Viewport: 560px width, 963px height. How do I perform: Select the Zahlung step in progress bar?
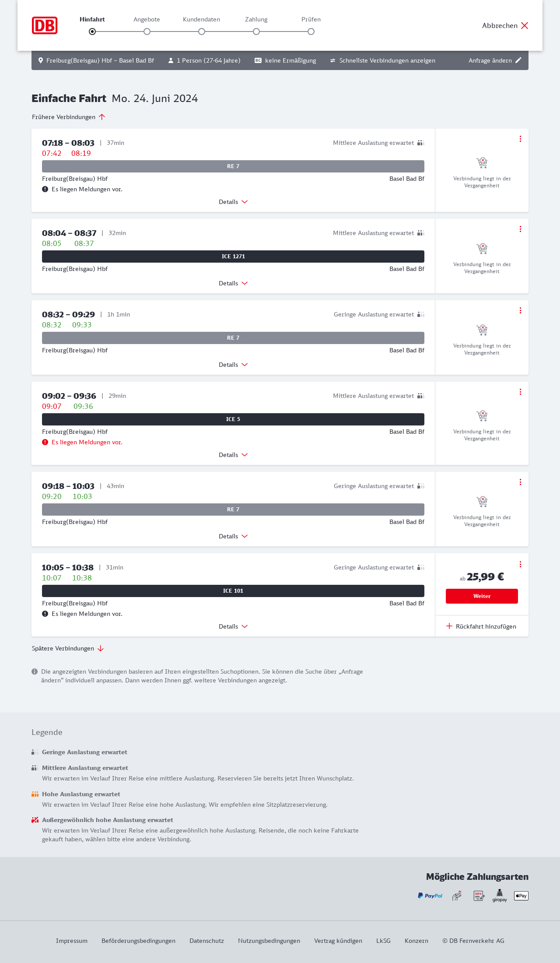click(256, 31)
